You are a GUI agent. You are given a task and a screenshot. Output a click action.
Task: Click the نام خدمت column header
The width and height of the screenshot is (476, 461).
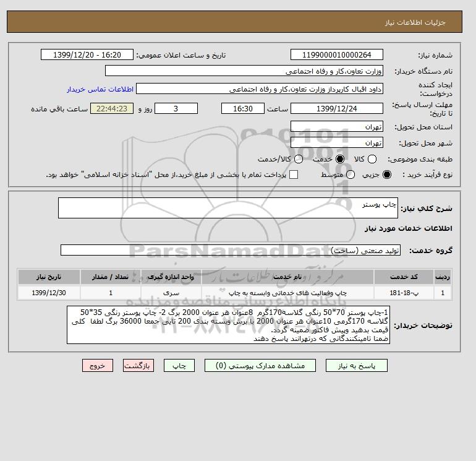tap(287, 277)
